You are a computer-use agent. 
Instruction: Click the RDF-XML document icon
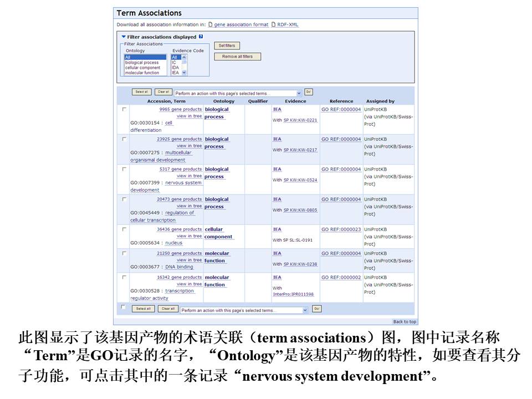tap(273, 25)
